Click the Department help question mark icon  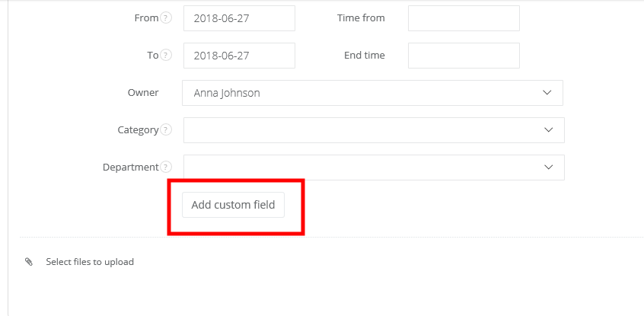(x=167, y=168)
